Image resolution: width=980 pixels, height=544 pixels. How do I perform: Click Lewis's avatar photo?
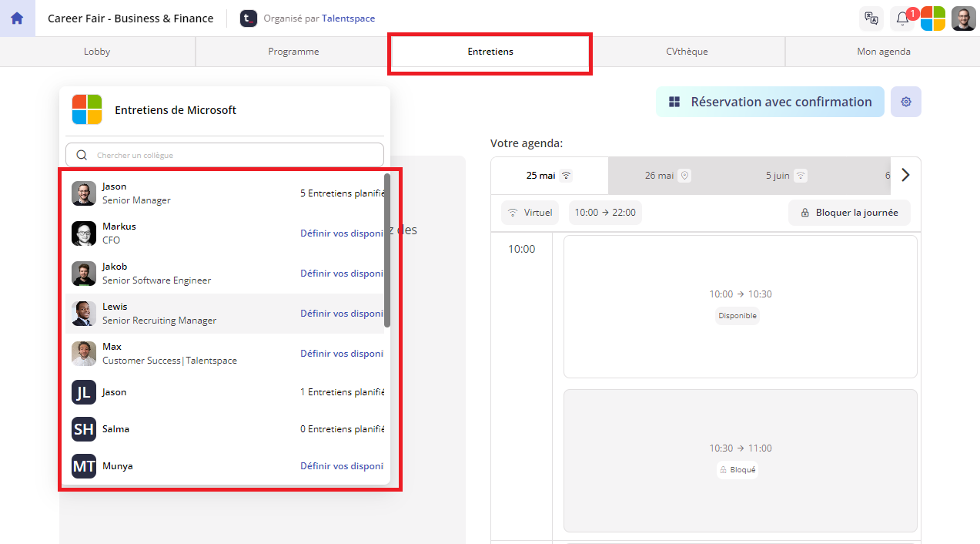[x=84, y=314]
